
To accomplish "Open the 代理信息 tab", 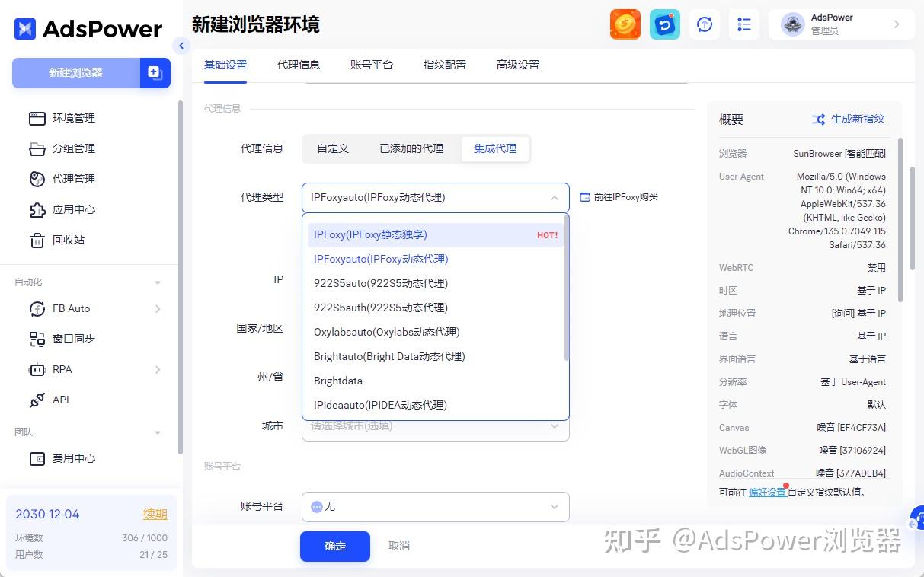I will coord(299,65).
